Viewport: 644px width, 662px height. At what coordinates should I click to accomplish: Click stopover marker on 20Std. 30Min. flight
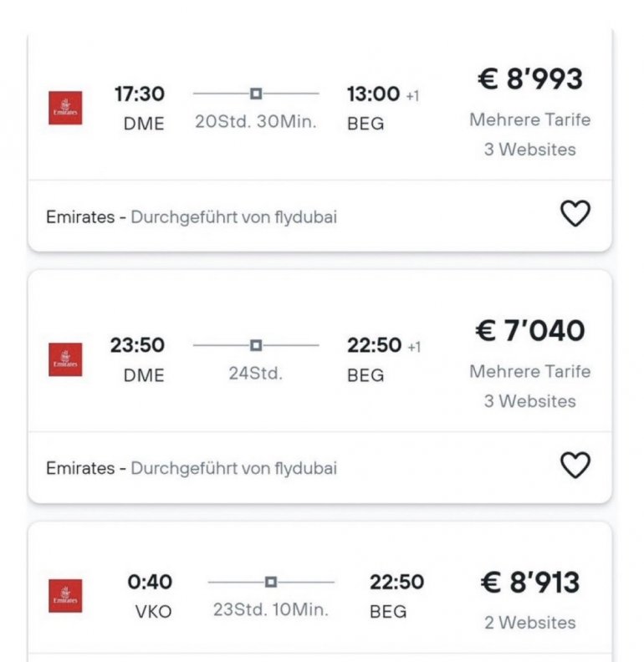click(256, 93)
